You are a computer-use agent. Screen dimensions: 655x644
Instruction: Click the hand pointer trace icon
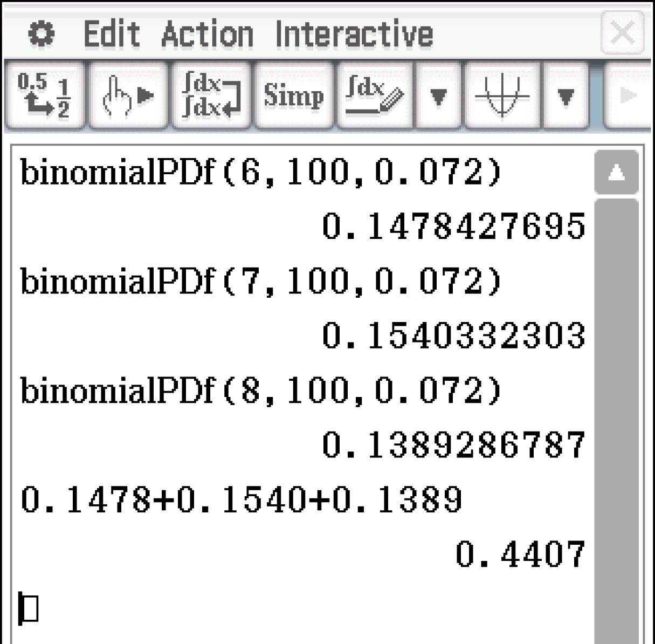[128, 96]
